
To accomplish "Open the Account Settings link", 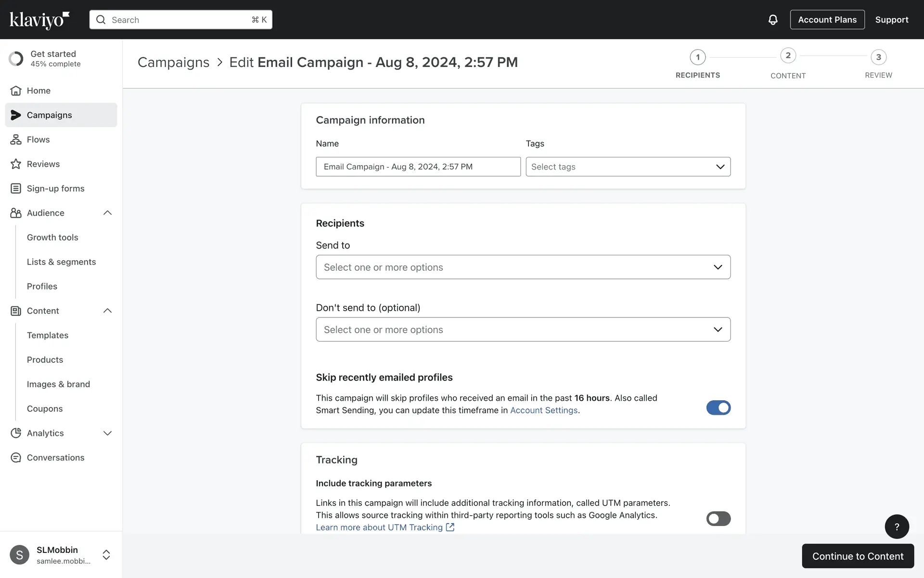I will (x=543, y=410).
